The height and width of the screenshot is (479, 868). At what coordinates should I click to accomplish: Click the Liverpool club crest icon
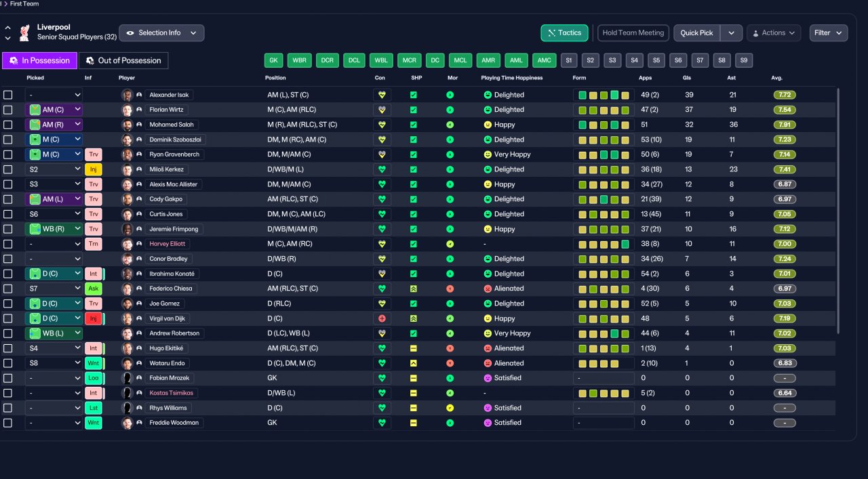coord(24,32)
